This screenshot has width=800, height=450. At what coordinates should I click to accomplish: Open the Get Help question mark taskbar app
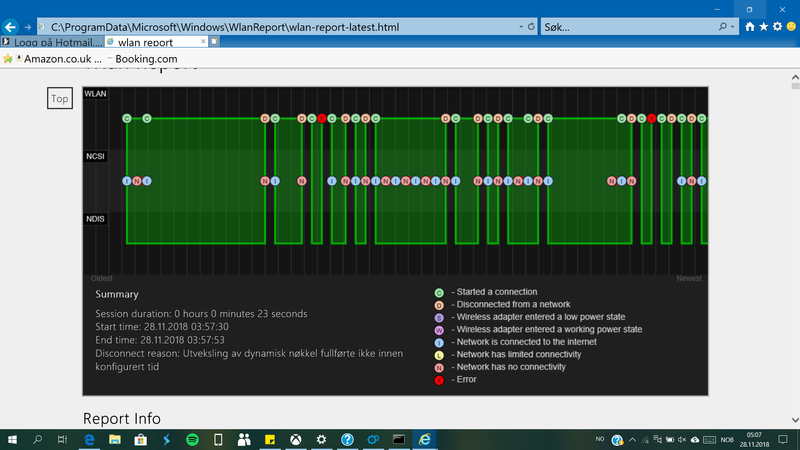(347, 439)
